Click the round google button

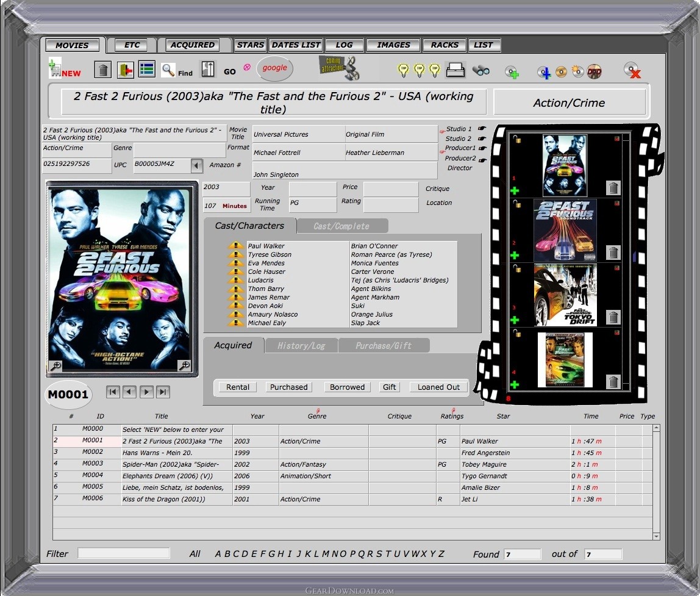(274, 68)
